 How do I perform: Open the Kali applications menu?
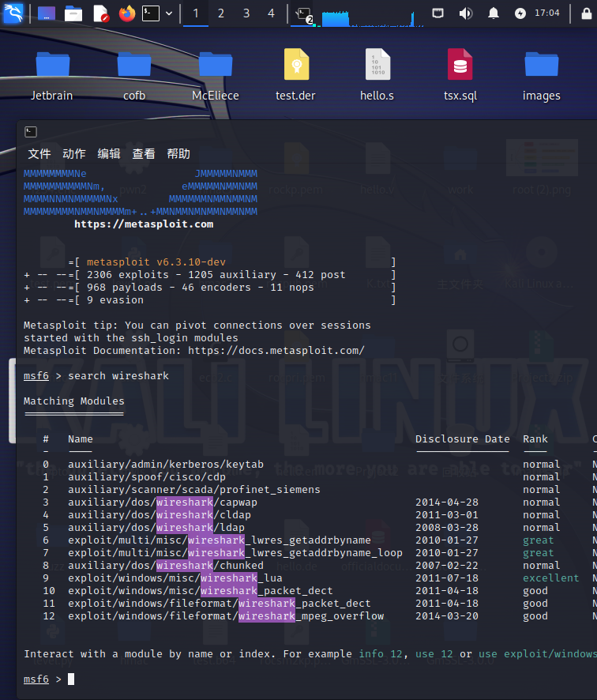13,13
